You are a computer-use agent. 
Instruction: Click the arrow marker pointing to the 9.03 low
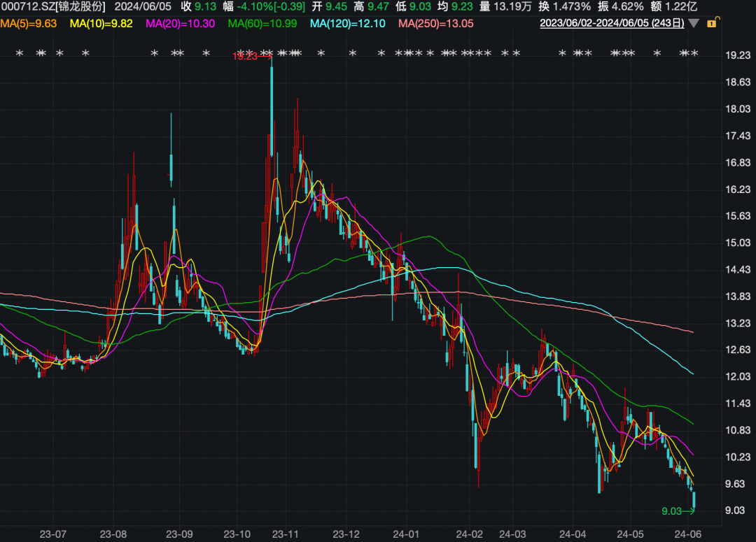pos(688,511)
